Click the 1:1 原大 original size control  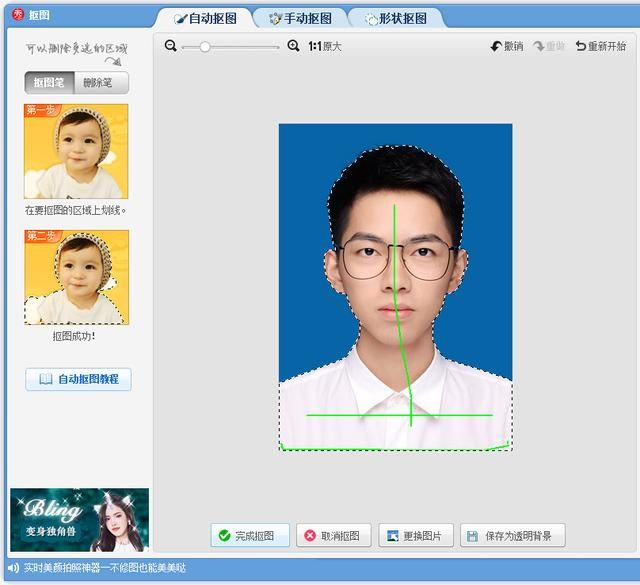coord(325,47)
